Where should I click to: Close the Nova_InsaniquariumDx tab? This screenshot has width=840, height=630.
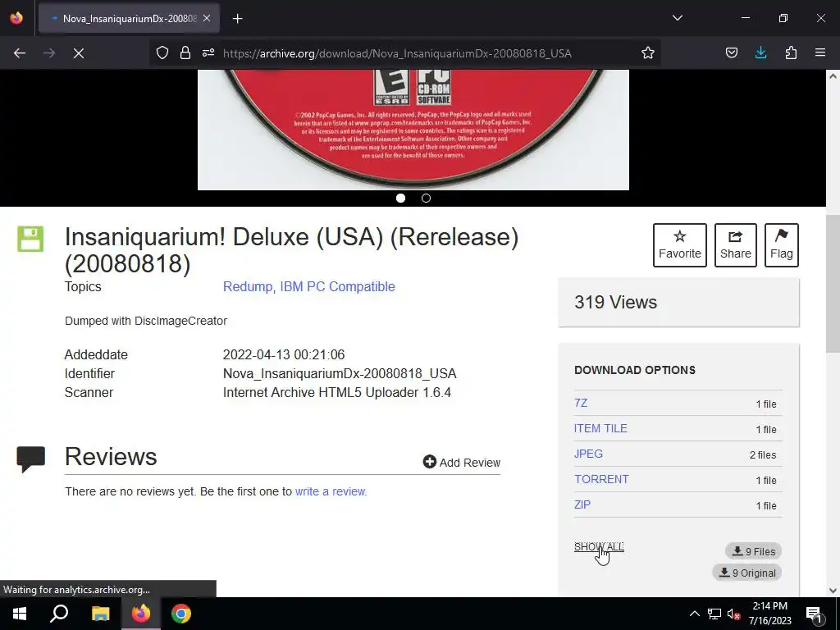click(207, 18)
